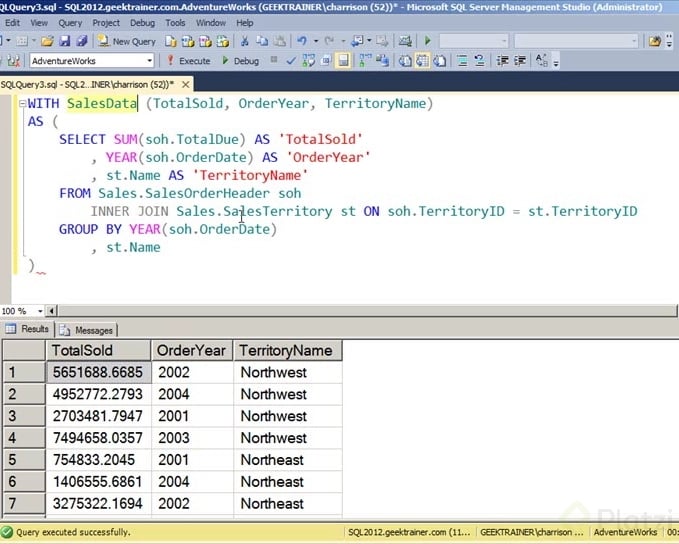Click the Navigate Backward icon
Image resolution: width=679 pixels, height=544 pixels.
357,41
